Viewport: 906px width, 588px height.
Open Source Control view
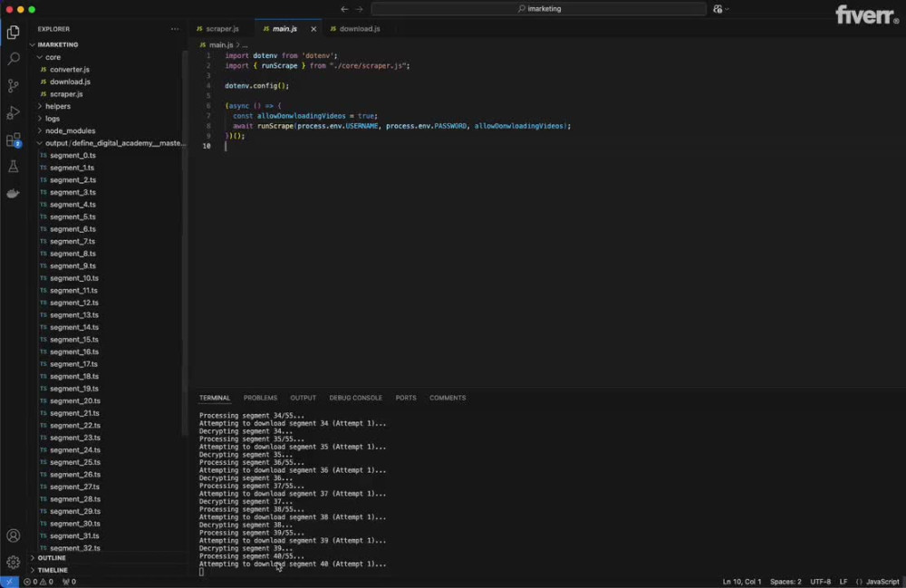tap(13, 85)
